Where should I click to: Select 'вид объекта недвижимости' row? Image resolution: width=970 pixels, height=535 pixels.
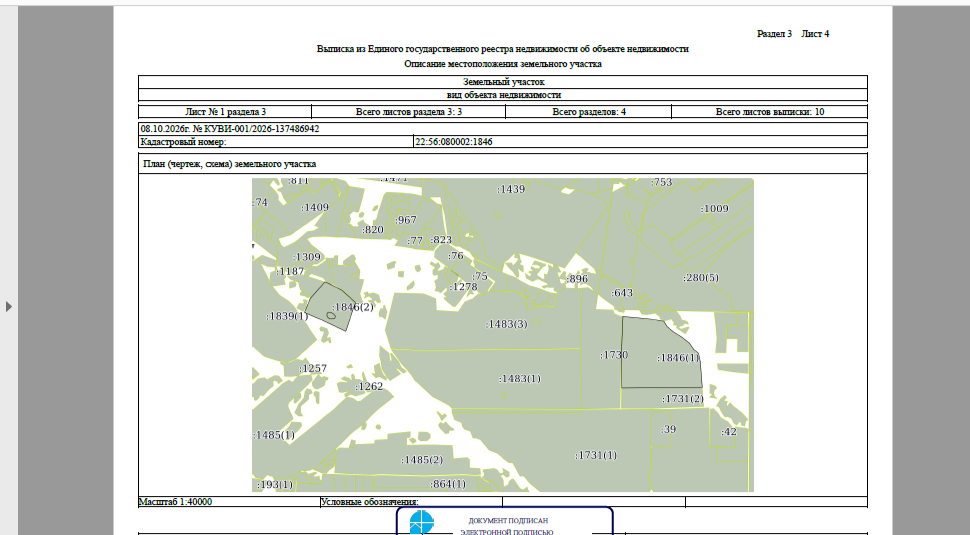(x=503, y=95)
